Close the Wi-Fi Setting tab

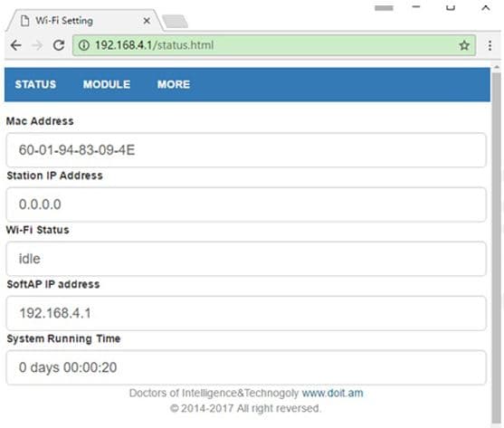(147, 21)
